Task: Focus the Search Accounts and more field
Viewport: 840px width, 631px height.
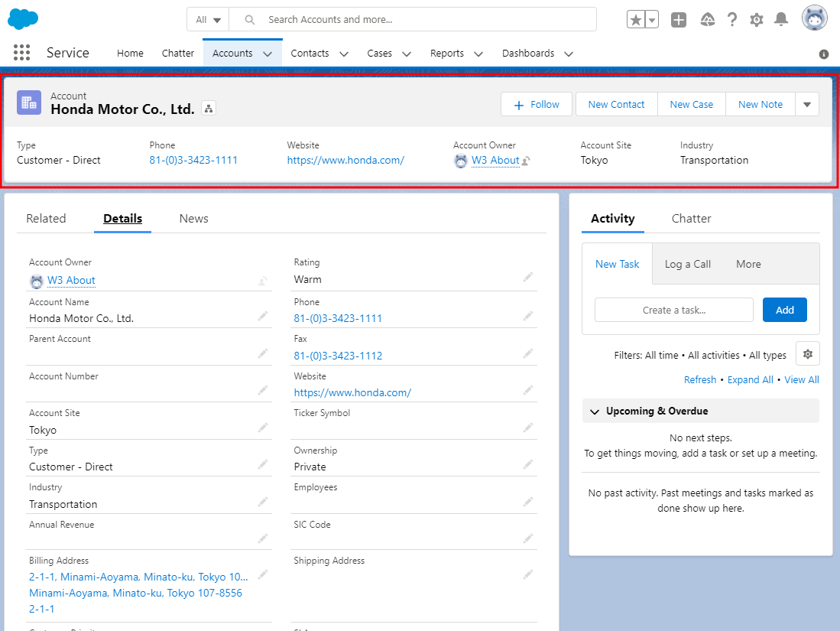Action: click(413, 20)
